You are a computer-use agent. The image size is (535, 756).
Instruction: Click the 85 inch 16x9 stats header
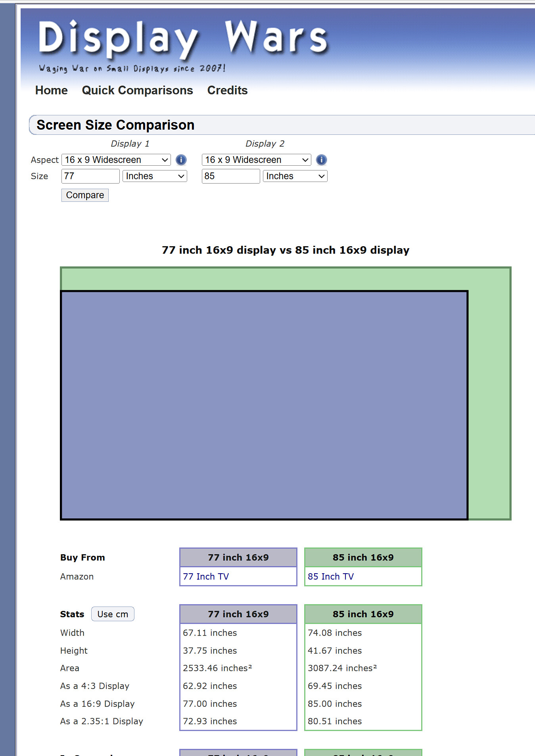coord(363,614)
